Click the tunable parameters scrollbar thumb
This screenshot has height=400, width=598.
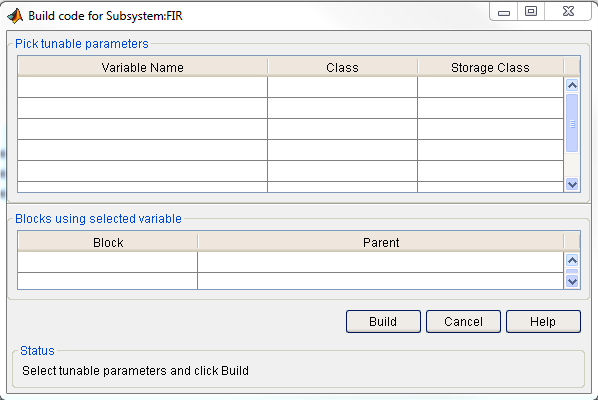tap(572, 123)
